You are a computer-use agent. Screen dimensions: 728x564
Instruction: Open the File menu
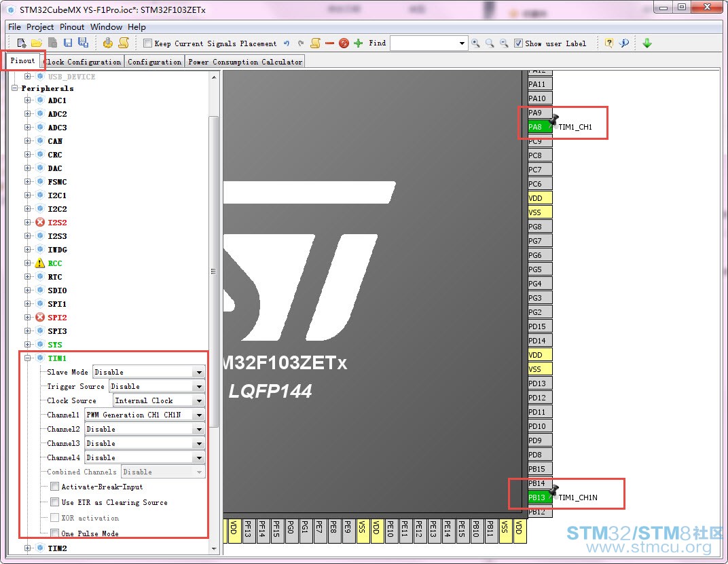(x=14, y=27)
